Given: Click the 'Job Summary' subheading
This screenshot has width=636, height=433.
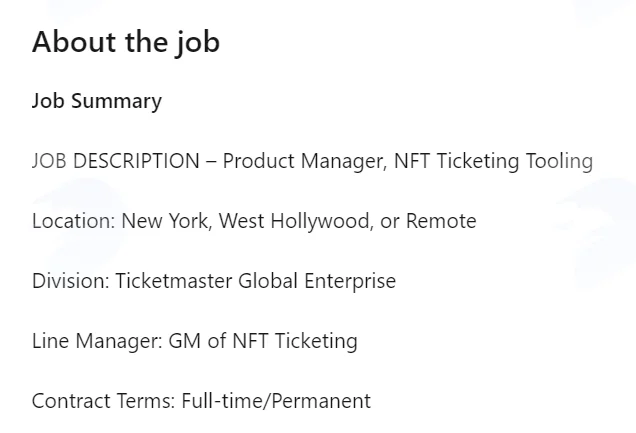Looking at the screenshot, I should 97,101.
